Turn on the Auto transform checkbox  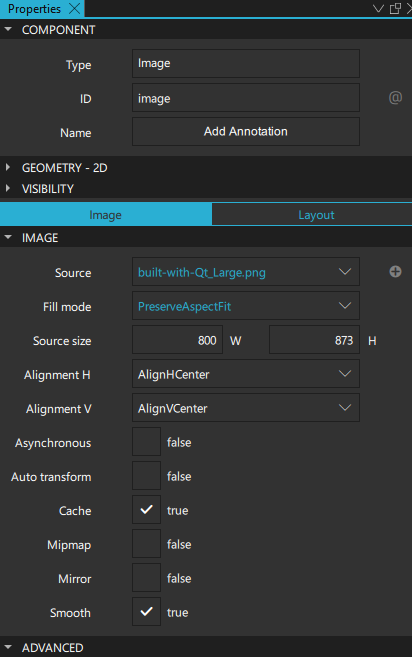[146, 476]
